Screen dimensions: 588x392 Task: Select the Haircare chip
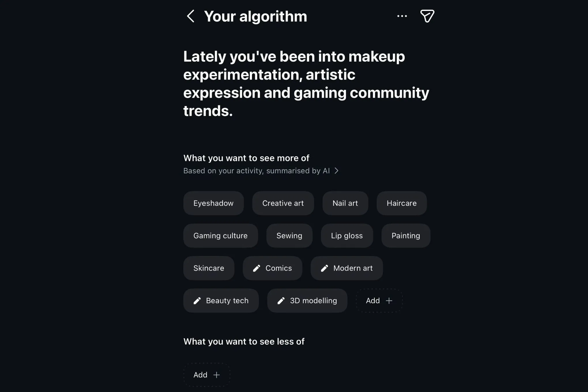coord(402,203)
